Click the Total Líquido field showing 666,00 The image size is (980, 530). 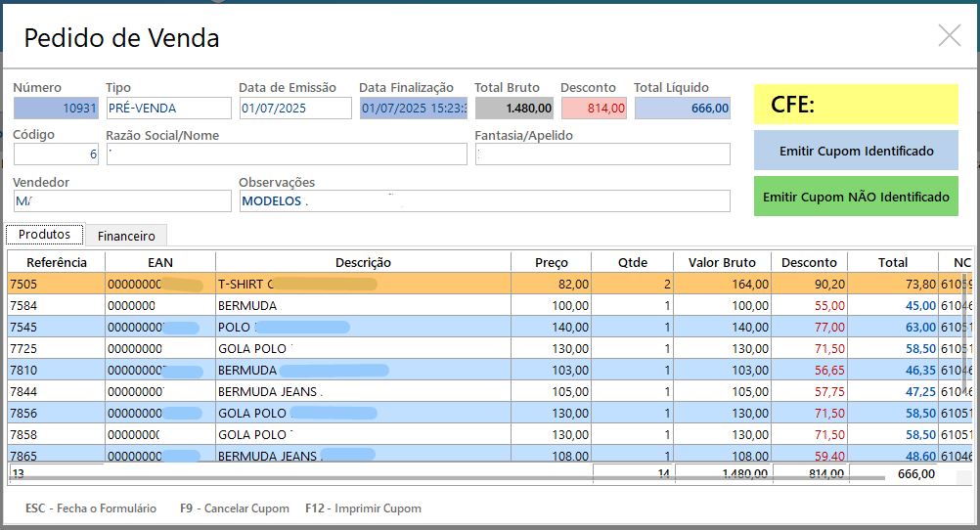[682, 108]
